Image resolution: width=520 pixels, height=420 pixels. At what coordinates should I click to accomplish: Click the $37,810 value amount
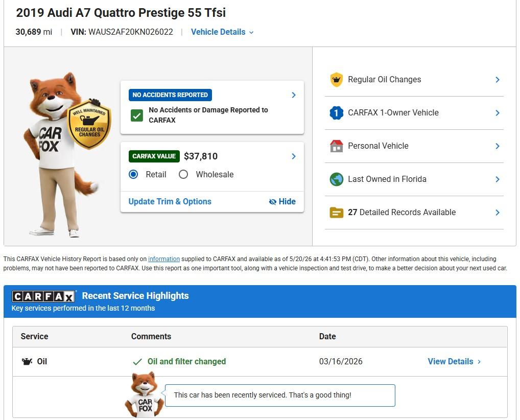201,156
